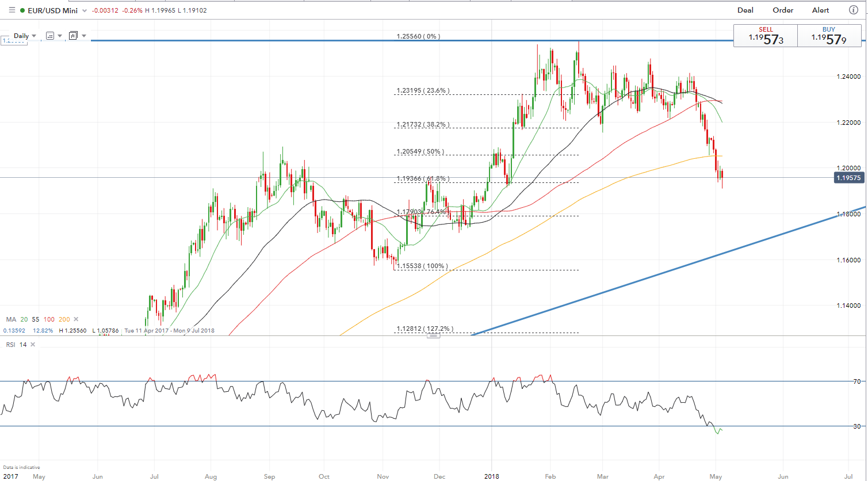Click the MA 55 period label
This screenshot has width=868, height=481.
(x=36, y=319)
